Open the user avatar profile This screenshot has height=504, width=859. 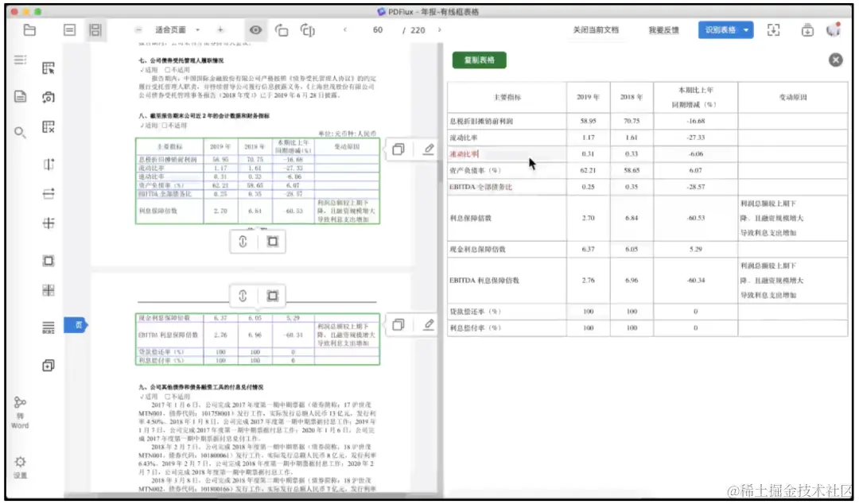(x=834, y=29)
